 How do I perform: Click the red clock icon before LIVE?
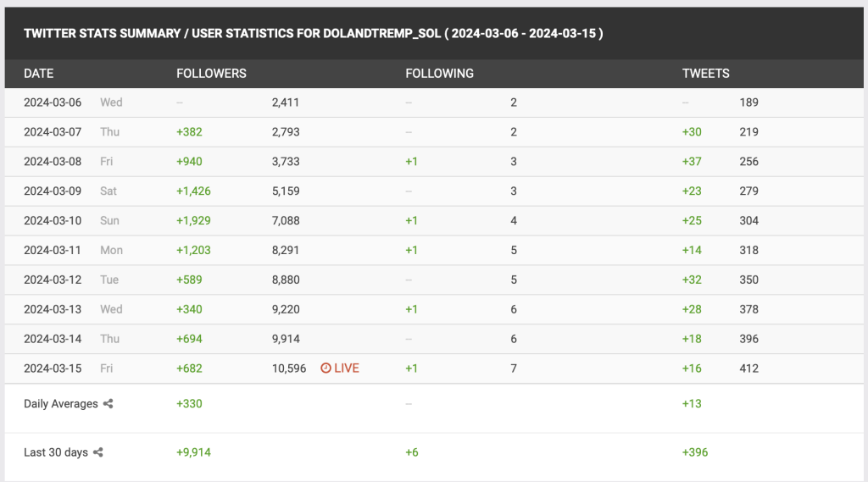click(x=325, y=368)
